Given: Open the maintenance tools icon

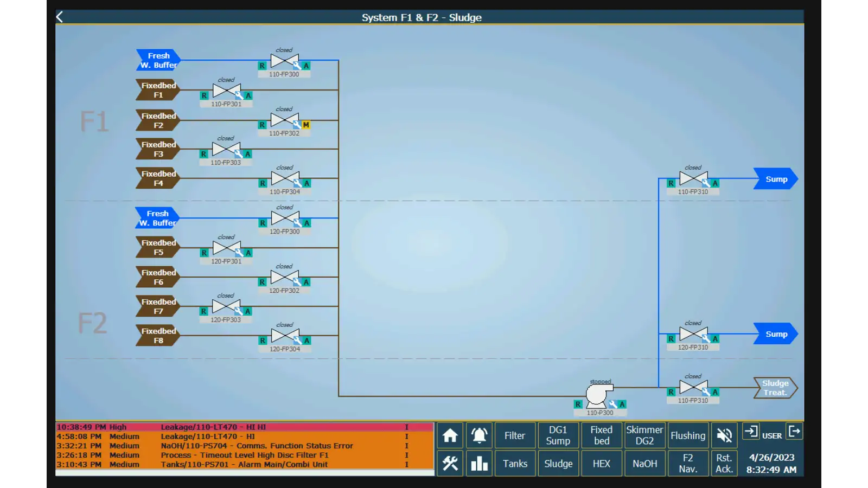Looking at the screenshot, I should pos(450,464).
